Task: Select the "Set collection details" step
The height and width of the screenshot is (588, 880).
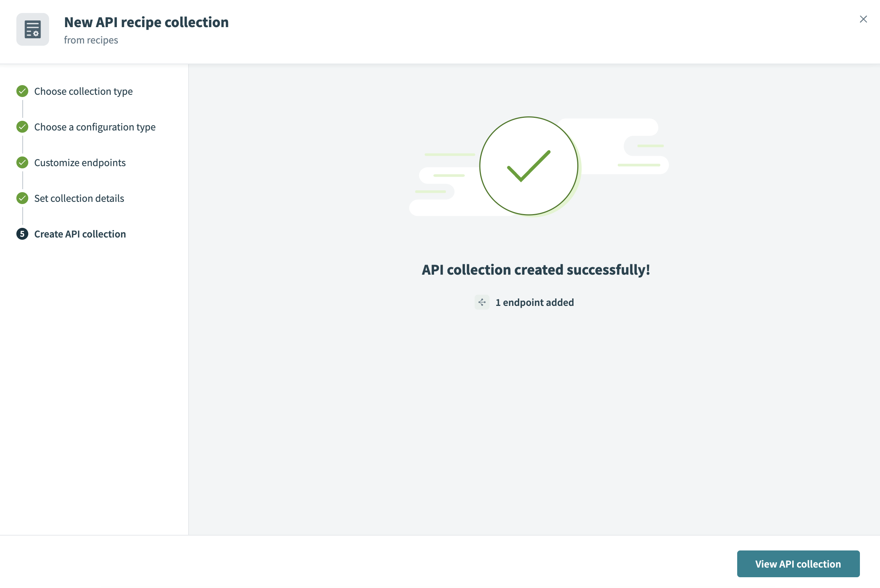Action: point(79,198)
